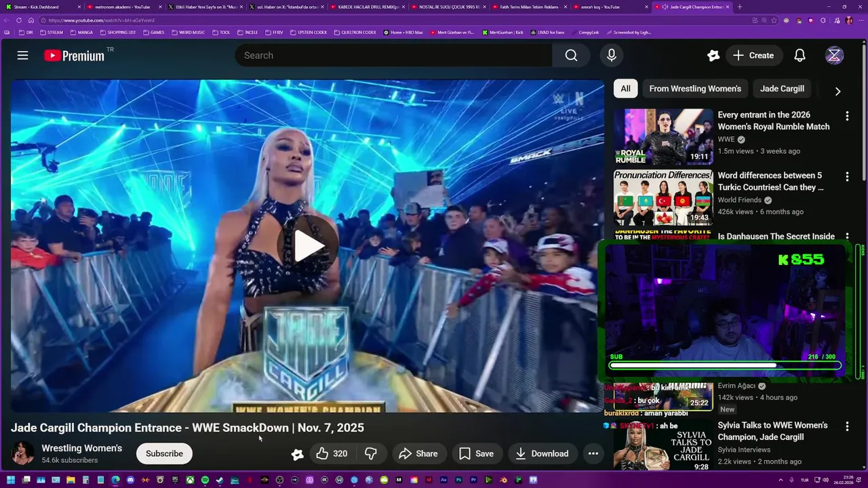Open Sylvia Talks video thumbnail

663,445
